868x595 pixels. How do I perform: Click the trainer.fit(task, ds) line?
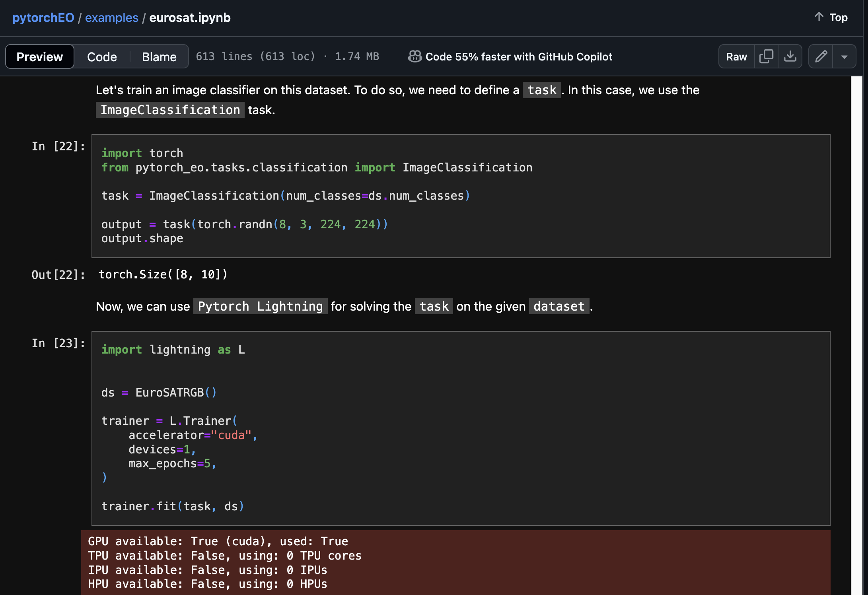point(173,506)
